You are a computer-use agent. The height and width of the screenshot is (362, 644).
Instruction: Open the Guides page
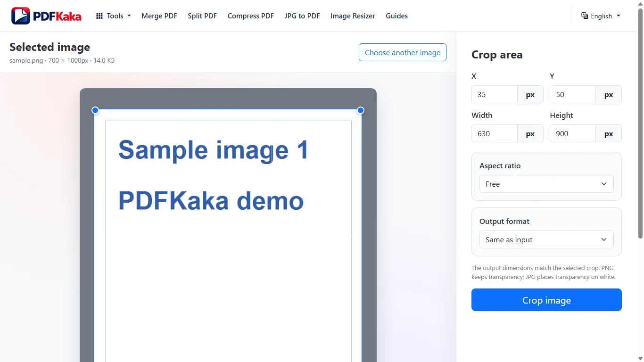point(396,16)
